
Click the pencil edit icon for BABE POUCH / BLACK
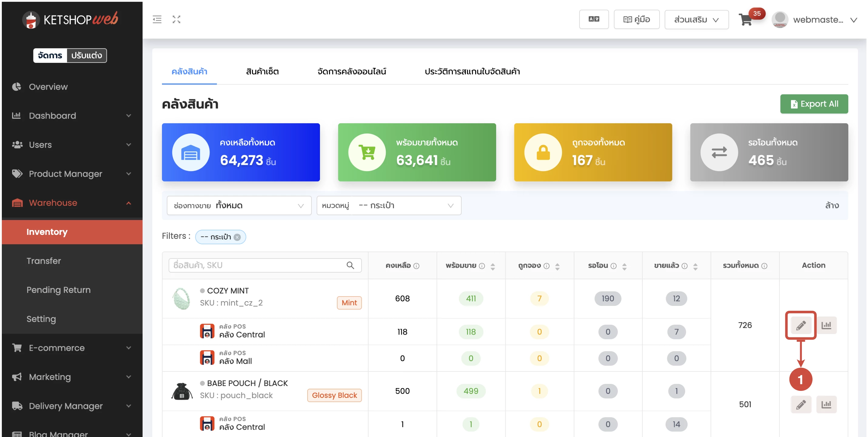[801, 404]
